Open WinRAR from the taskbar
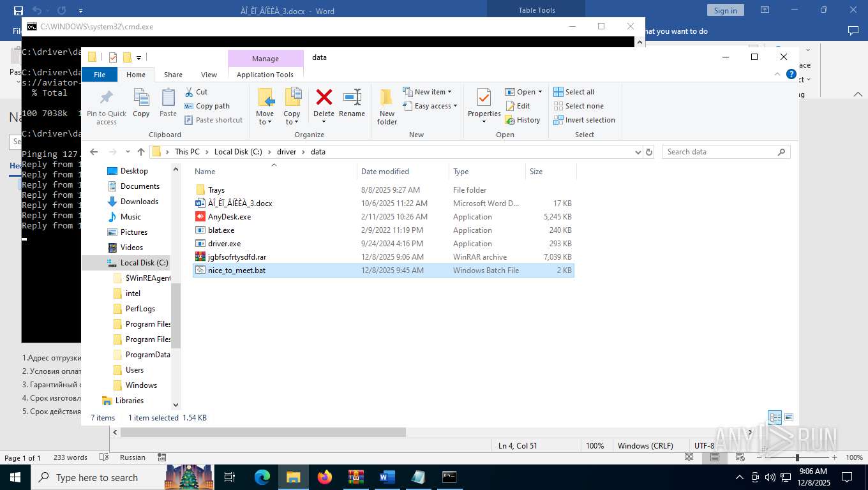 click(x=355, y=477)
